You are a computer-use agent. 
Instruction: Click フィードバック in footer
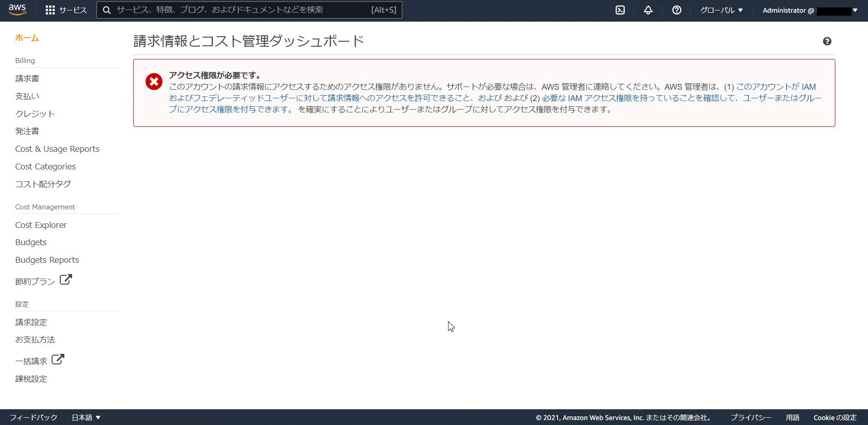[x=34, y=417]
